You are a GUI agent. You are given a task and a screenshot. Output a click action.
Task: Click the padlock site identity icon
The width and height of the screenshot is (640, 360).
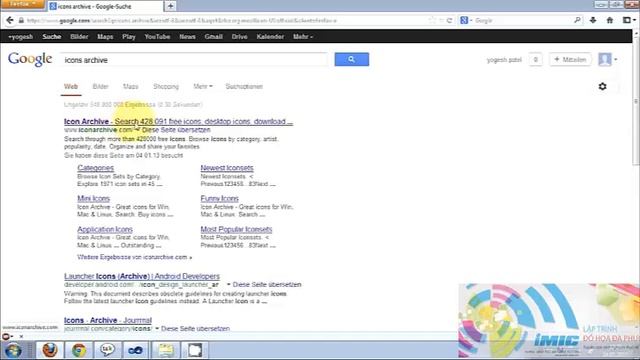click(x=21, y=20)
